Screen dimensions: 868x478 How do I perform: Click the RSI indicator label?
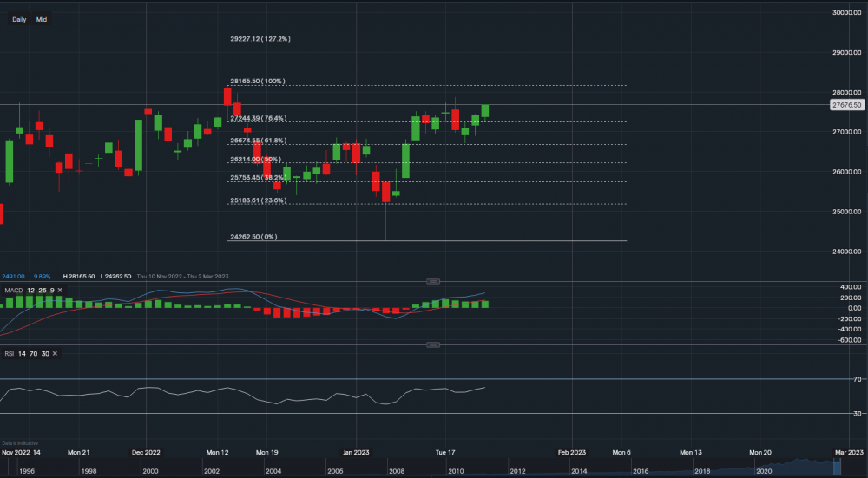pos(9,353)
